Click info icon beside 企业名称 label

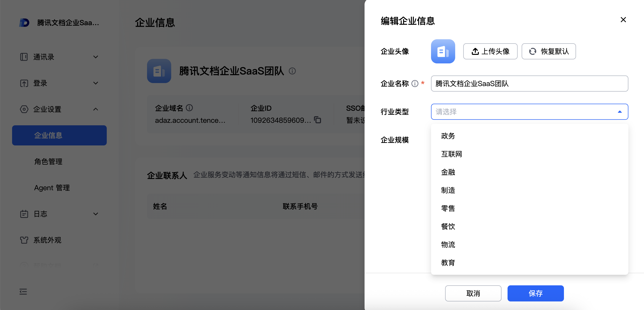tap(415, 84)
